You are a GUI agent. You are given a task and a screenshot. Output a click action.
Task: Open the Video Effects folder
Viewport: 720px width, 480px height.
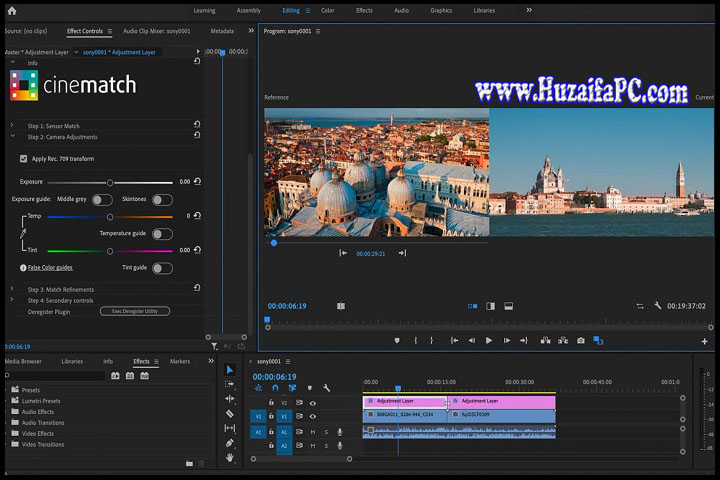pos(38,433)
